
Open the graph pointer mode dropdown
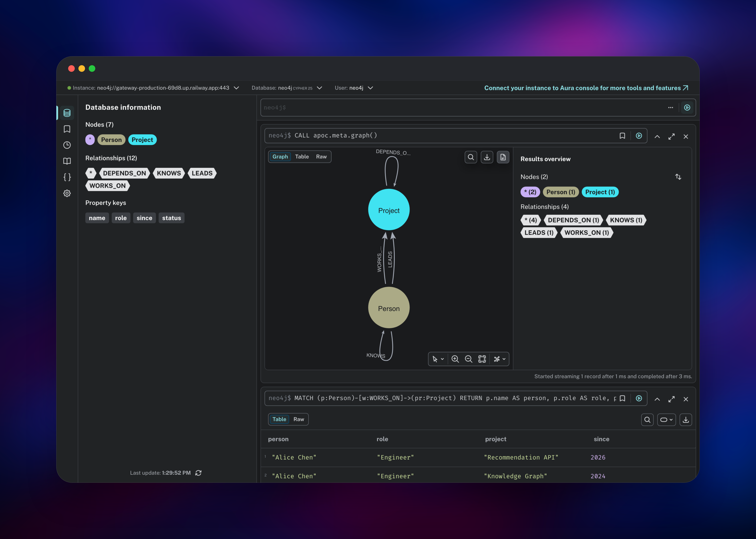click(x=438, y=359)
